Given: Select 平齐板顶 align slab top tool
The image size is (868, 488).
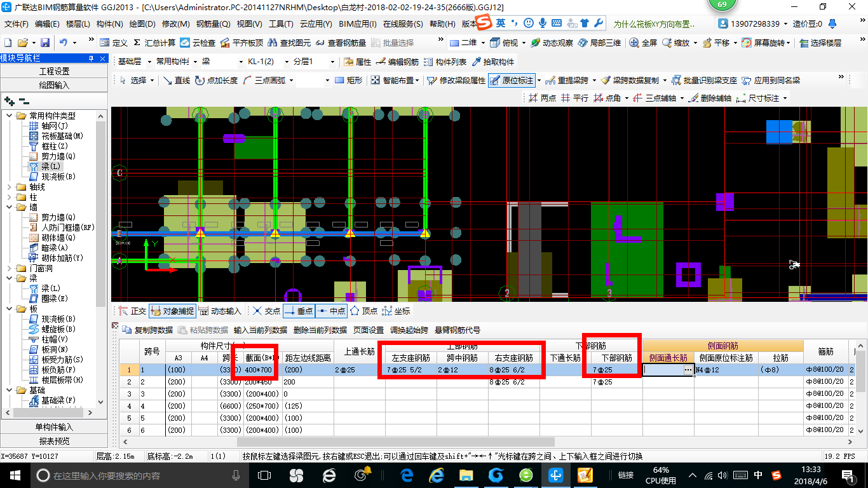Looking at the screenshot, I should click(x=242, y=43).
